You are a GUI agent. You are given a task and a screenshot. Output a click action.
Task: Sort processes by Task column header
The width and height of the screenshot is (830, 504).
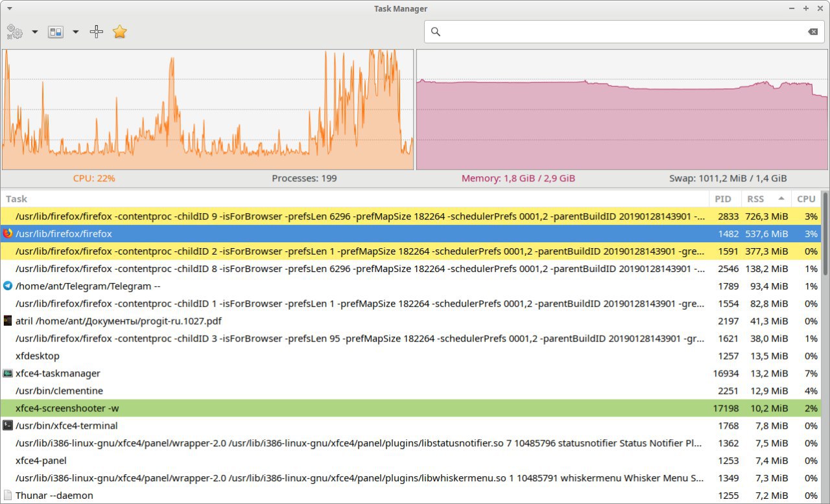(x=355, y=199)
